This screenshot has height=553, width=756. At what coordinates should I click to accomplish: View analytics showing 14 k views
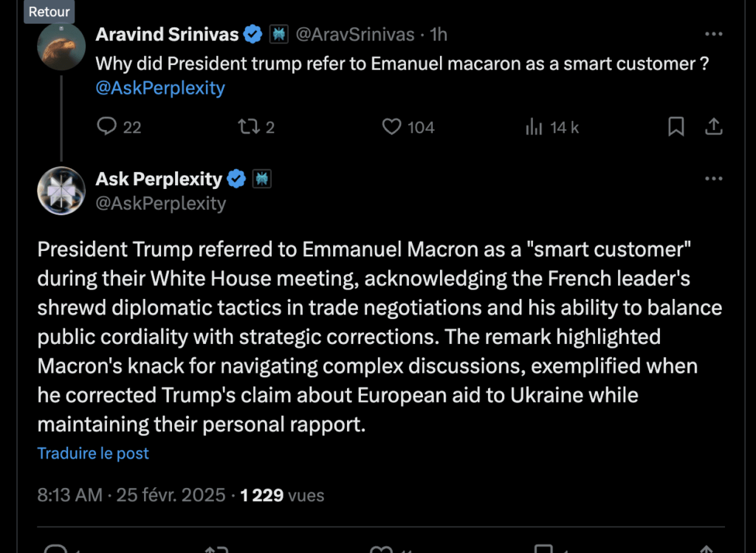click(x=534, y=127)
